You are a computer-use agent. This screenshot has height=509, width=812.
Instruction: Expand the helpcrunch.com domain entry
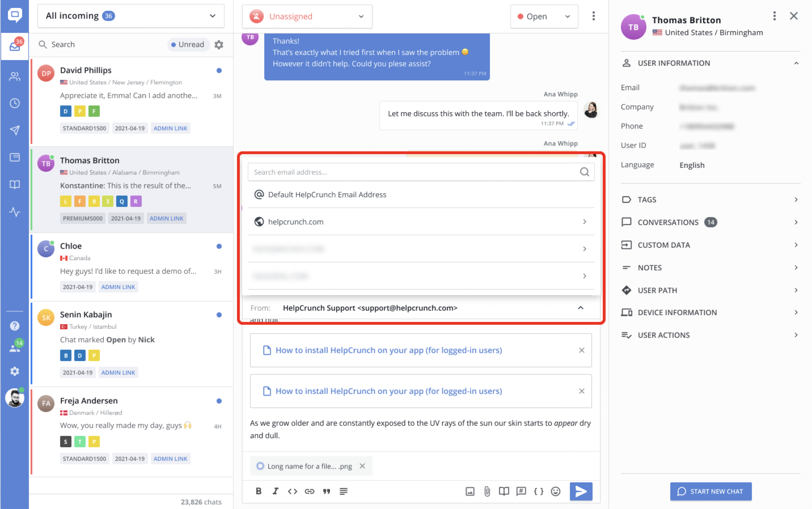[x=421, y=221]
